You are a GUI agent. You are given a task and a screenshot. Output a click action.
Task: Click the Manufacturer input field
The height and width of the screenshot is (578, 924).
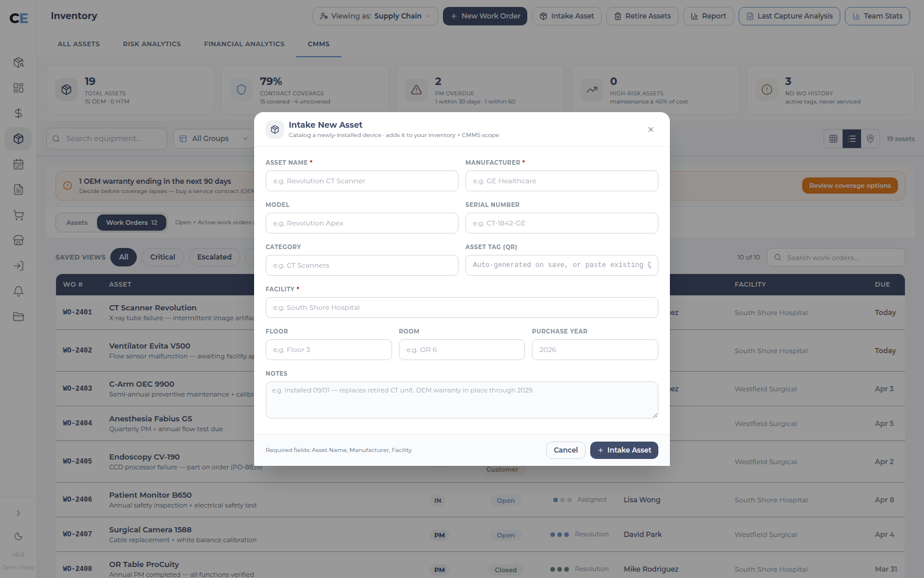562,181
